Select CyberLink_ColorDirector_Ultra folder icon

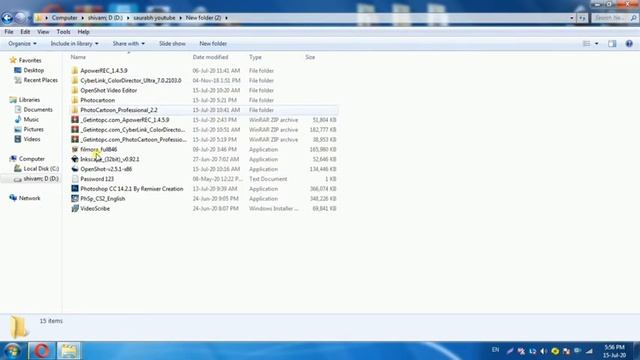tap(75, 80)
